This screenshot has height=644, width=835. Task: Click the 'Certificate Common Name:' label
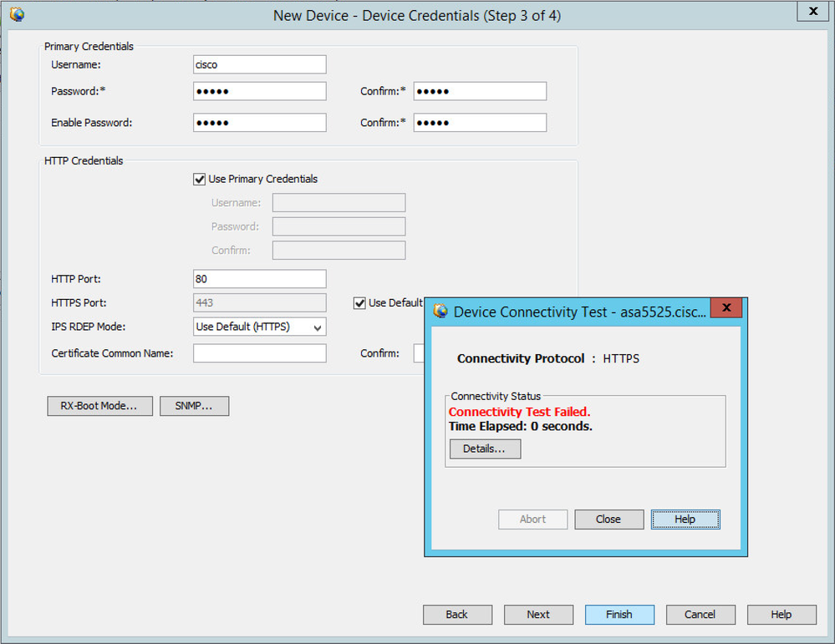[112, 353]
